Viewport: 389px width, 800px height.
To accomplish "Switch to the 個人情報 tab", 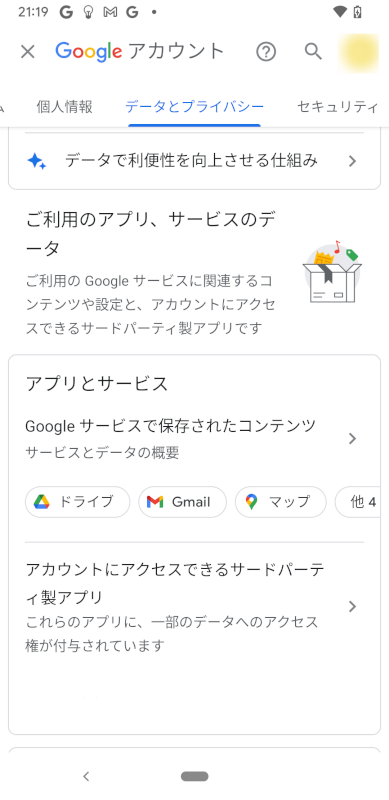I will coord(64,107).
